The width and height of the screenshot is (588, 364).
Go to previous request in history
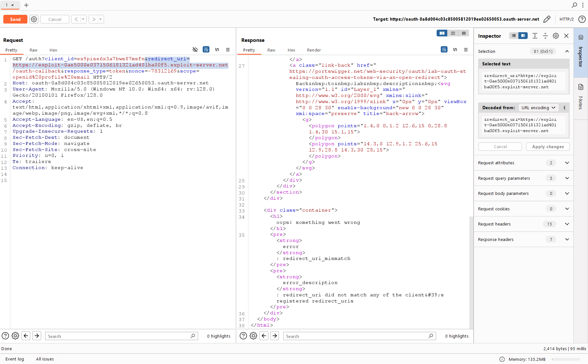[76, 19]
